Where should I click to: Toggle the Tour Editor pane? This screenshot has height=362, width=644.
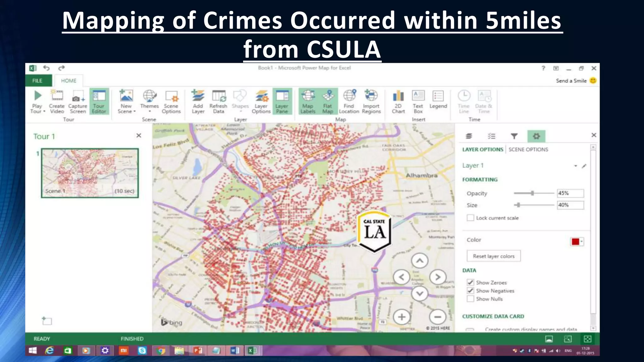(x=99, y=101)
